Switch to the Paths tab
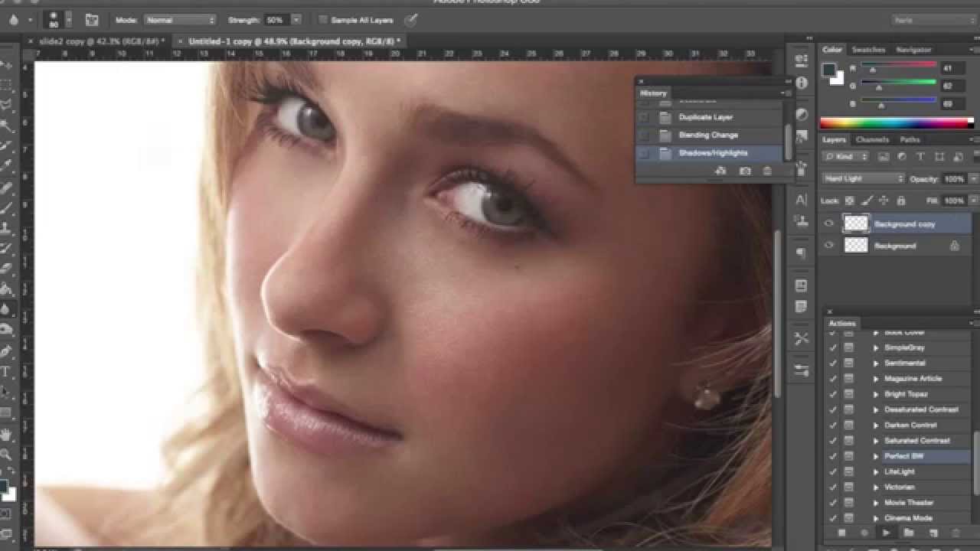The height and width of the screenshot is (551, 980). [x=910, y=140]
